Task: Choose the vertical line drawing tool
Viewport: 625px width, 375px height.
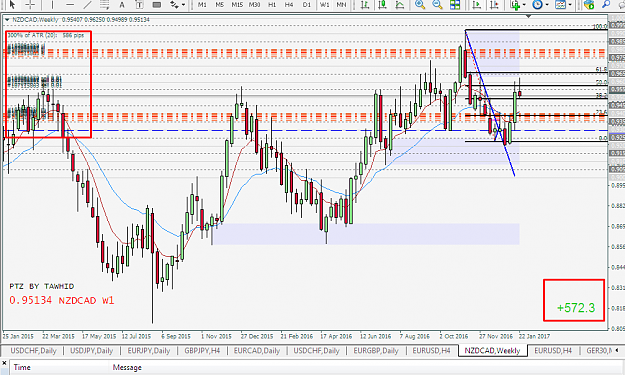Action: 52,4
